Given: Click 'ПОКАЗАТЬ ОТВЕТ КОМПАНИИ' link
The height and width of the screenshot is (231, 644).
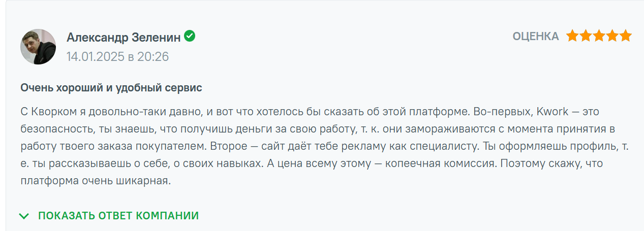Looking at the screenshot, I should [x=118, y=216].
